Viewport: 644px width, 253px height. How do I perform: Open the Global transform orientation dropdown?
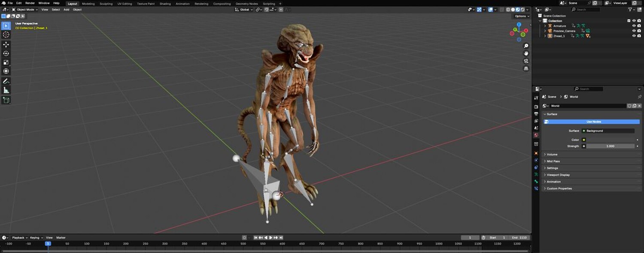coord(244,9)
